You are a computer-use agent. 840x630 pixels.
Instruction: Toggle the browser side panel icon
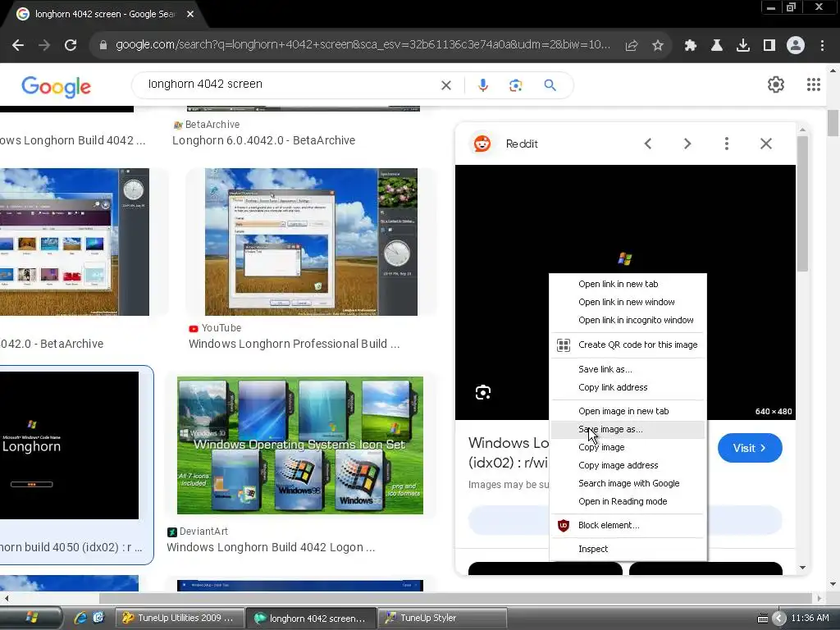[769, 46]
